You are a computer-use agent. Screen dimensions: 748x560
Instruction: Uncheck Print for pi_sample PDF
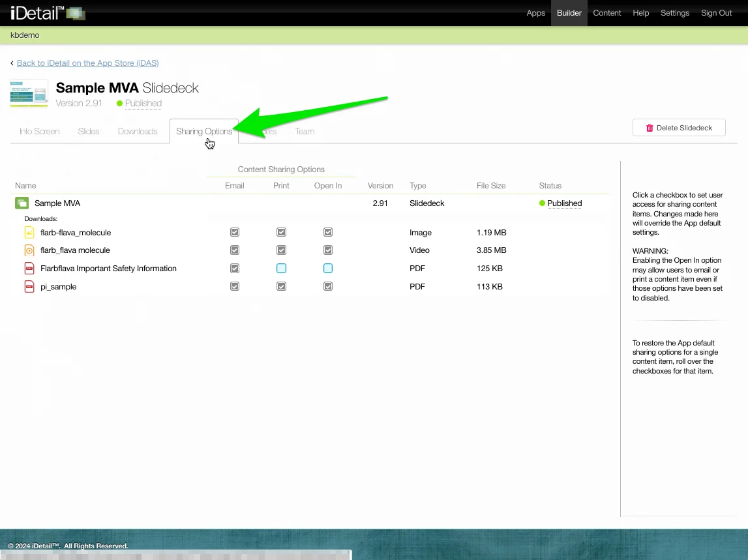click(x=281, y=287)
